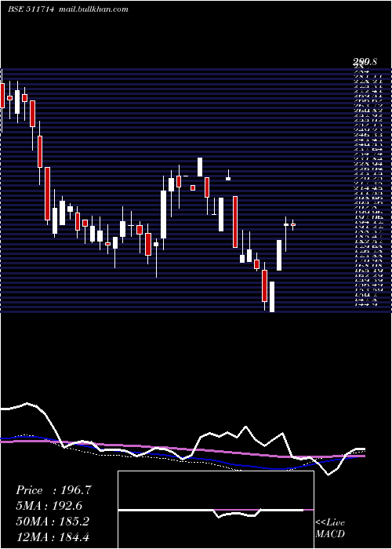Select the 12MA : 184.4 value
The image size is (392, 549).
point(53,536)
